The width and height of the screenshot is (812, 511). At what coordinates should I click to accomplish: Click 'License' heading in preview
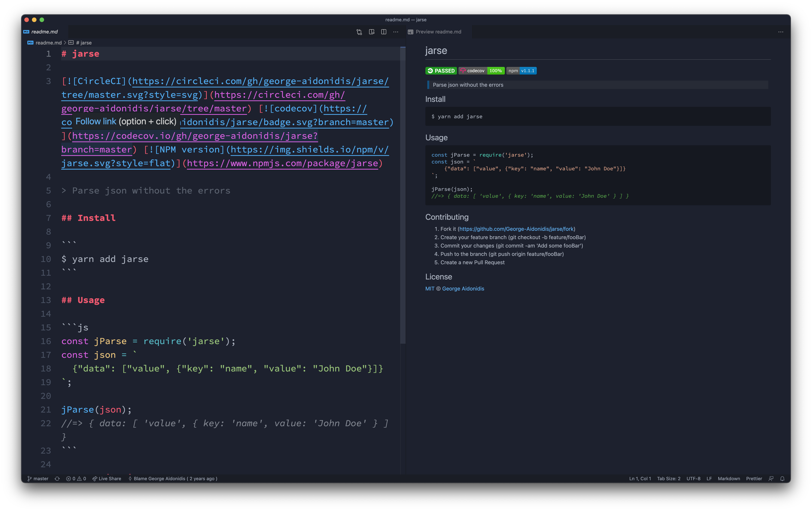click(438, 277)
